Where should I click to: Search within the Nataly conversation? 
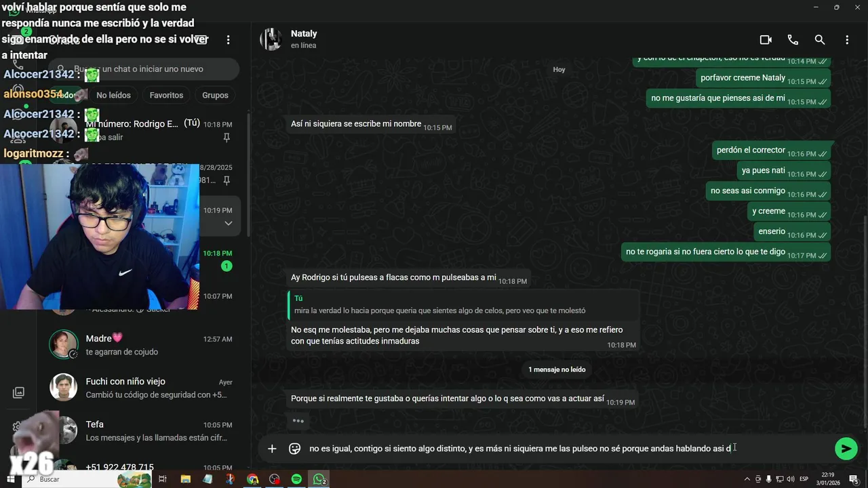pos(820,40)
